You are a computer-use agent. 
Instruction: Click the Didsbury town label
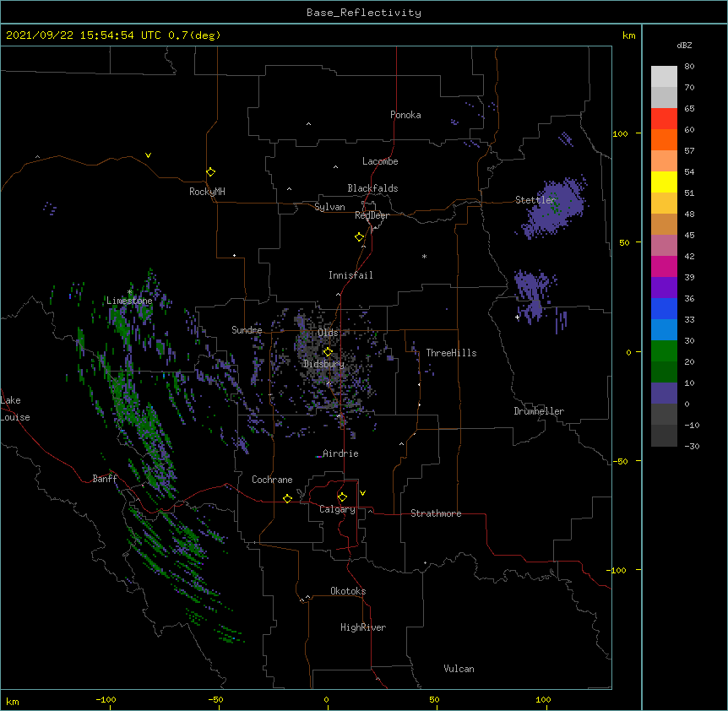[323, 364]
